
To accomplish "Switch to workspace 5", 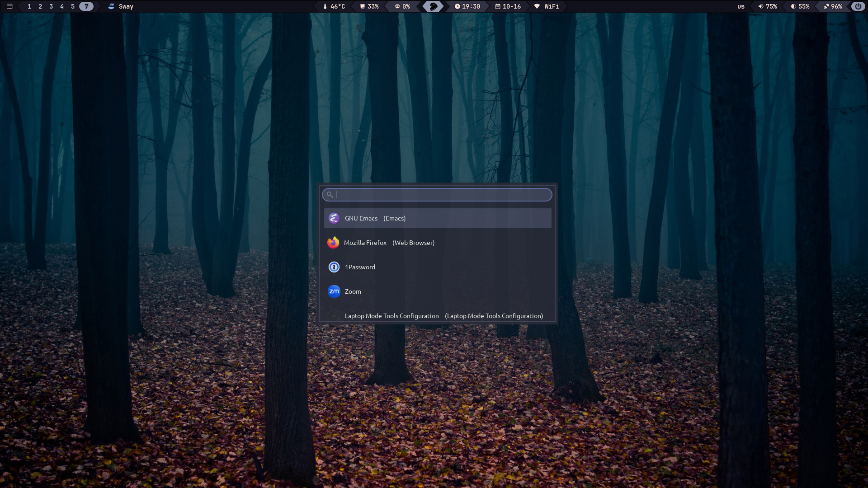I will point(73,6).
